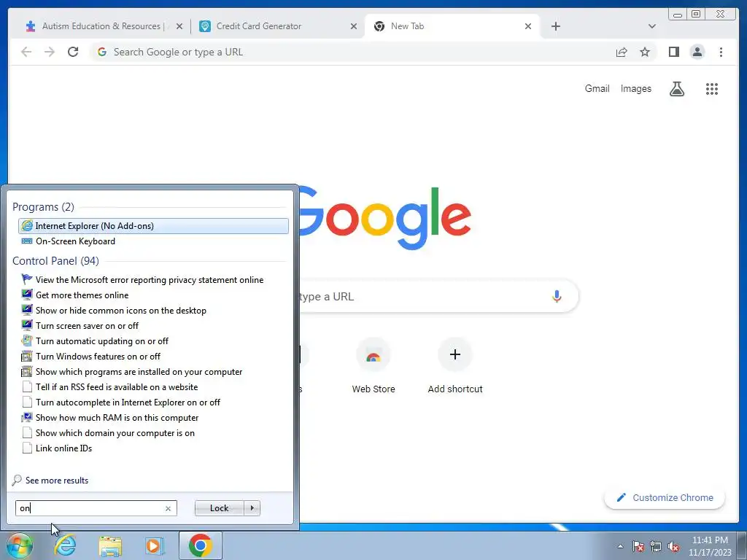
Task: Switch to Autism Education & Resources tab
Action: click(x=104, y=26)
